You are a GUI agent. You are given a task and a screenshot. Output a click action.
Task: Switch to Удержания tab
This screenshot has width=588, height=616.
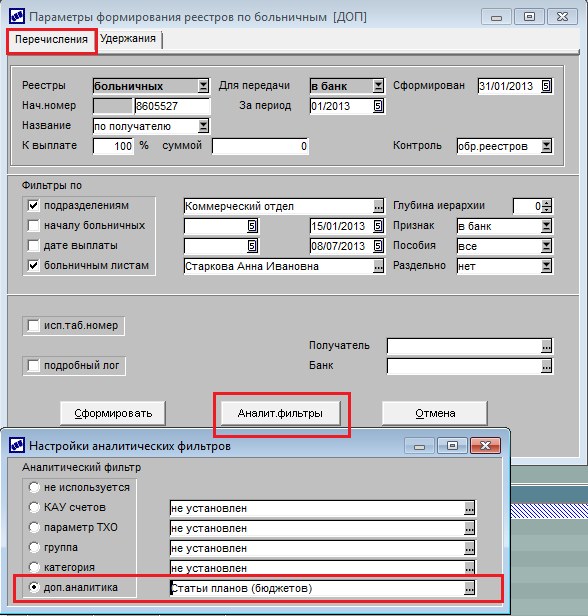pyautogui.click(x=128, y=38)
